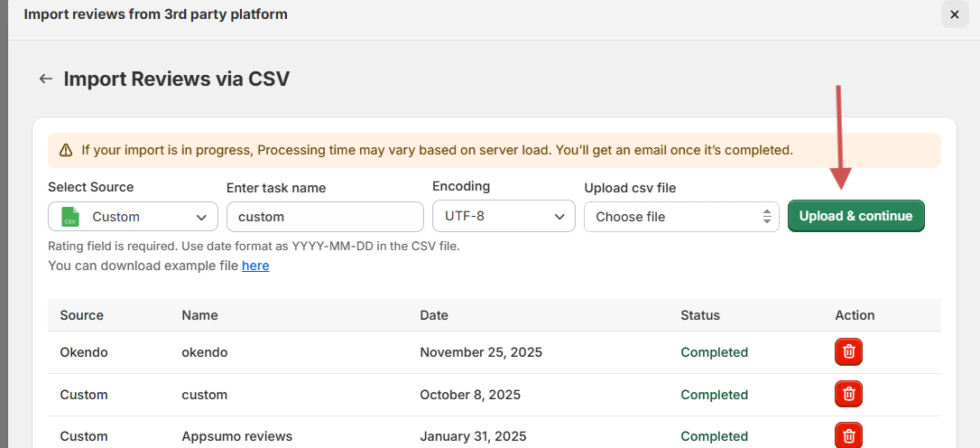Select the Appsumo reviews name cell

(x=237, y=436)
